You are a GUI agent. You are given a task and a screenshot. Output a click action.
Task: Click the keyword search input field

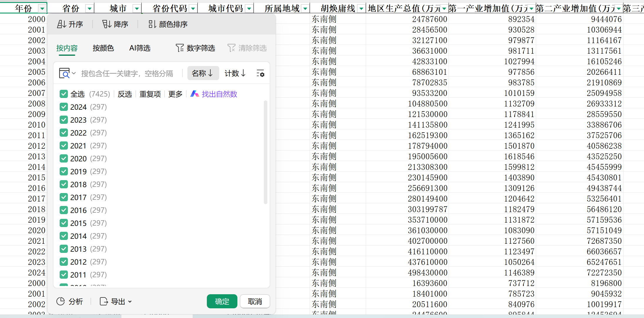tap(127, 73)
